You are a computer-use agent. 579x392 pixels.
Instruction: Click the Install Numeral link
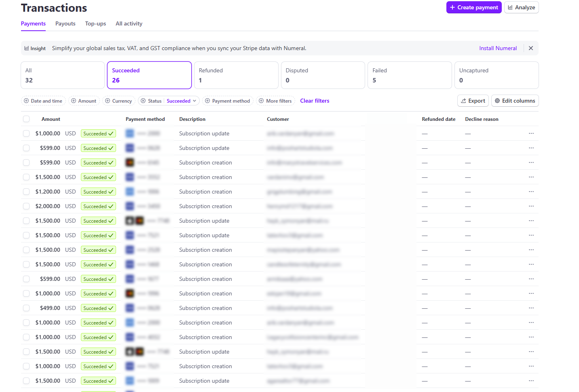pyautogui.click(x=498, y=48)
